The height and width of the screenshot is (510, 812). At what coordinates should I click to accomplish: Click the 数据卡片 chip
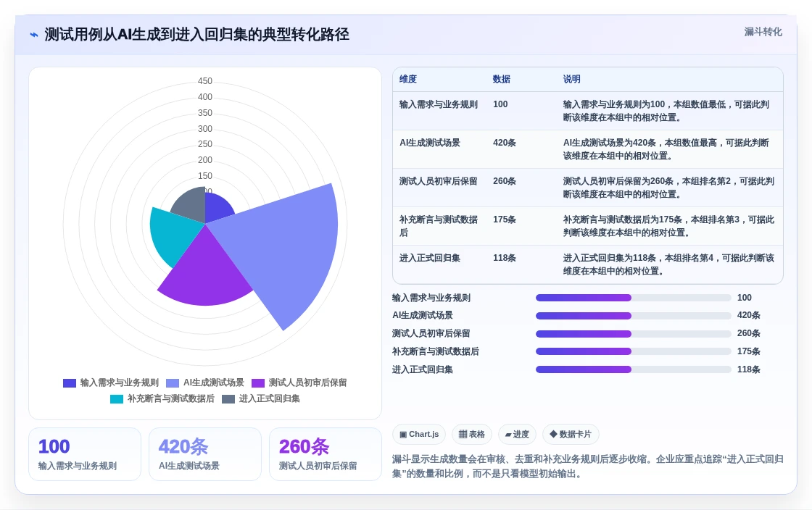[x=571, y=435]
